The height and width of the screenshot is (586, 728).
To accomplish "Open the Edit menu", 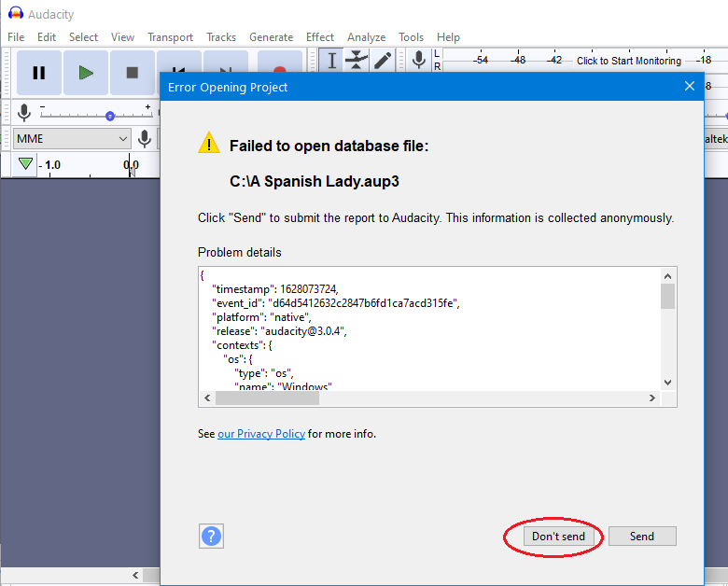I will point(47,37).
